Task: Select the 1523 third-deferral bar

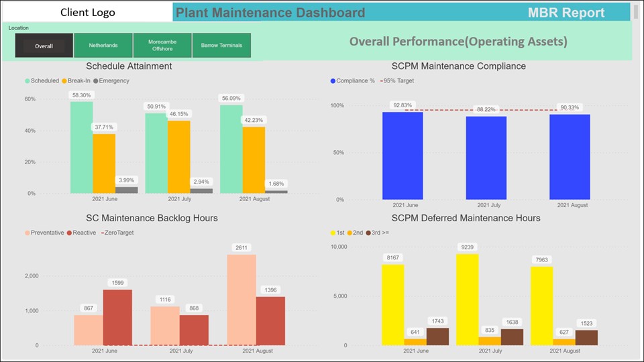Action: [586, 338]
